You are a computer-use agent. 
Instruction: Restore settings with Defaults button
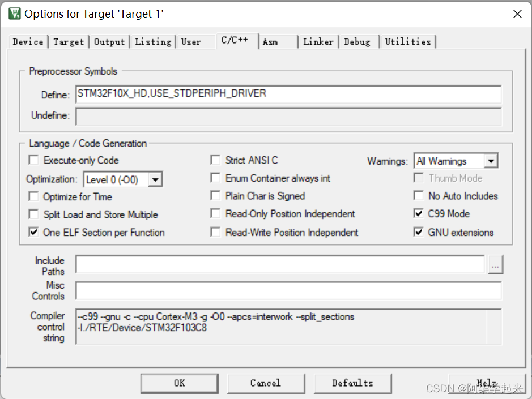pyautogui.click(x=353, y=383)
